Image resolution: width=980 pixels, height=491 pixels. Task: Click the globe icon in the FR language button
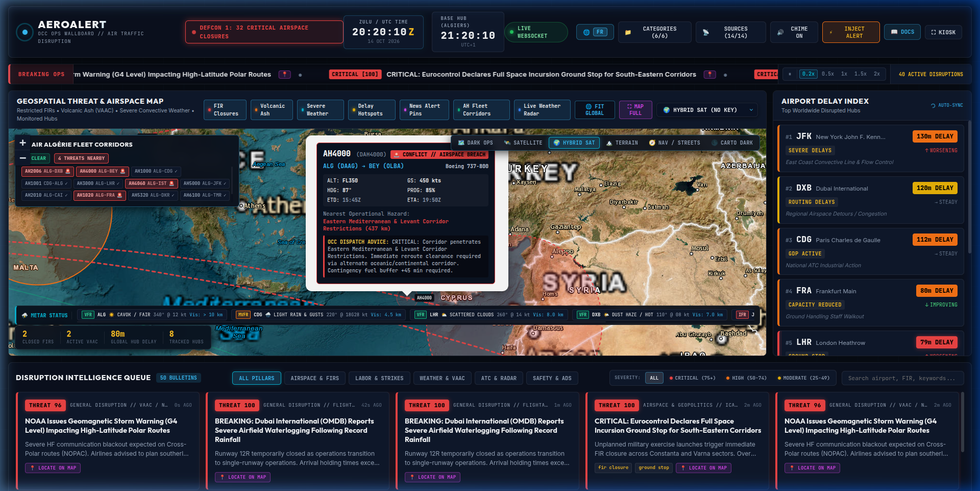[x=586, y=32]
